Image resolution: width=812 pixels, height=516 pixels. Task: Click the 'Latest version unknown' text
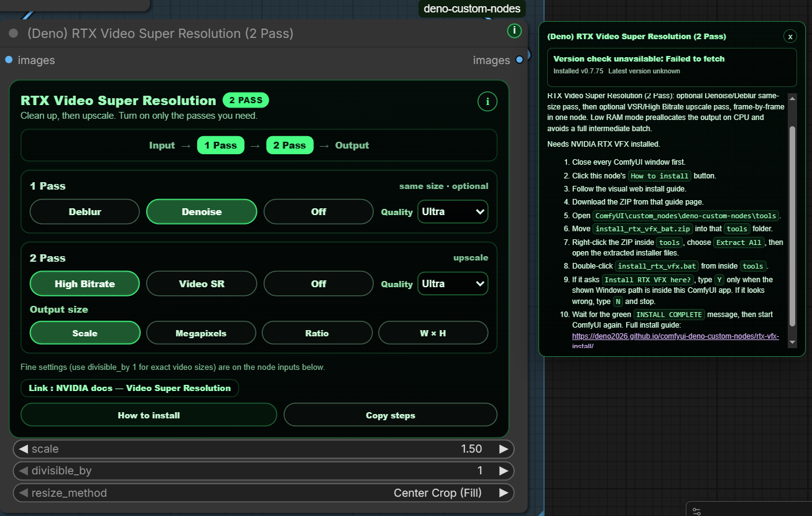click(644, 71)
